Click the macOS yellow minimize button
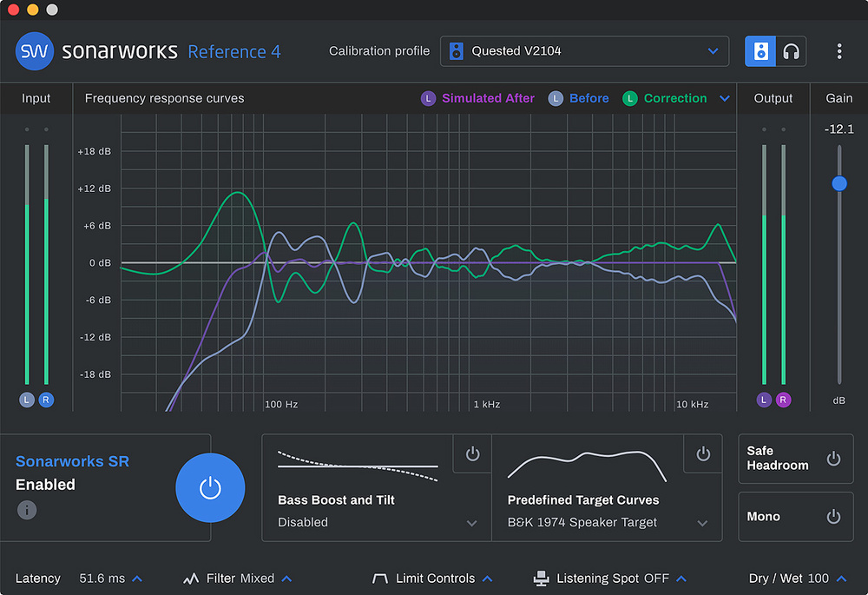The image size is (868, 595). point(33,10)
